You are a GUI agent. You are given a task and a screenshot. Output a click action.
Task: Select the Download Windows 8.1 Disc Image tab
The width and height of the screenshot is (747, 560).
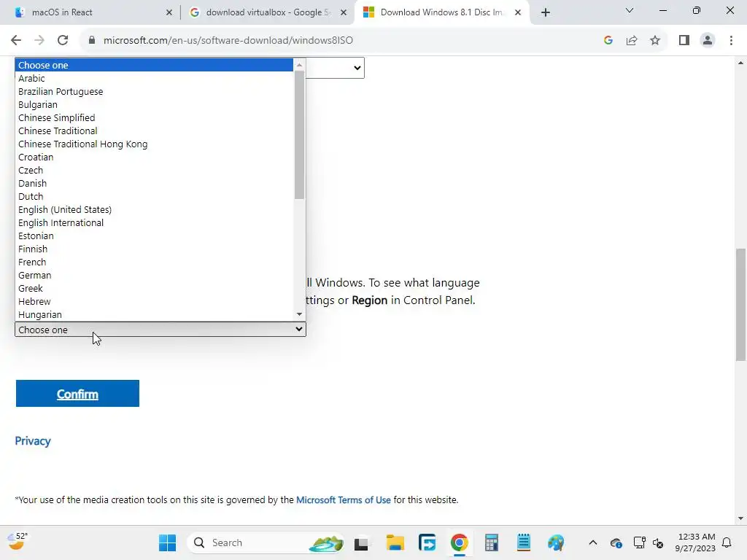tap(441, 12)
